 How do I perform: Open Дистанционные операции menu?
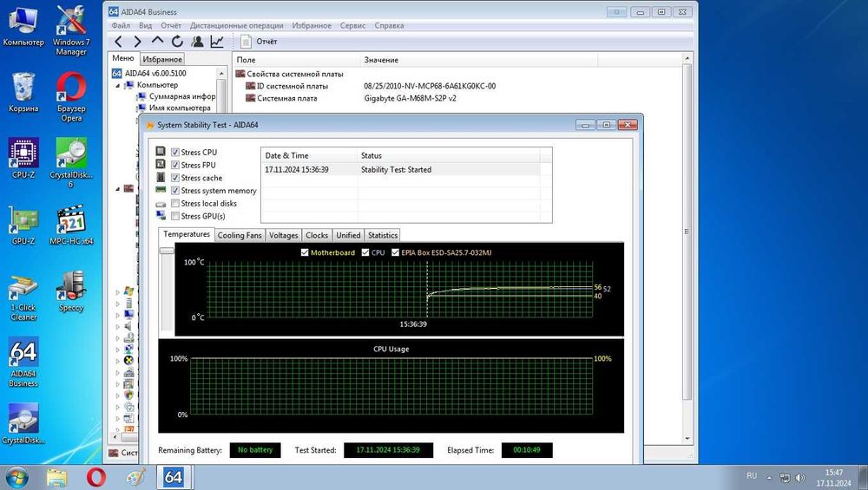236,25
